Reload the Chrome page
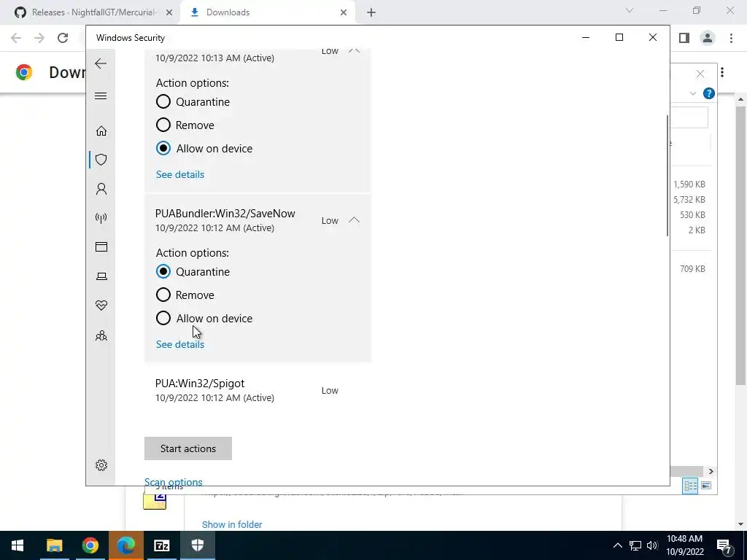 point(63,38)
